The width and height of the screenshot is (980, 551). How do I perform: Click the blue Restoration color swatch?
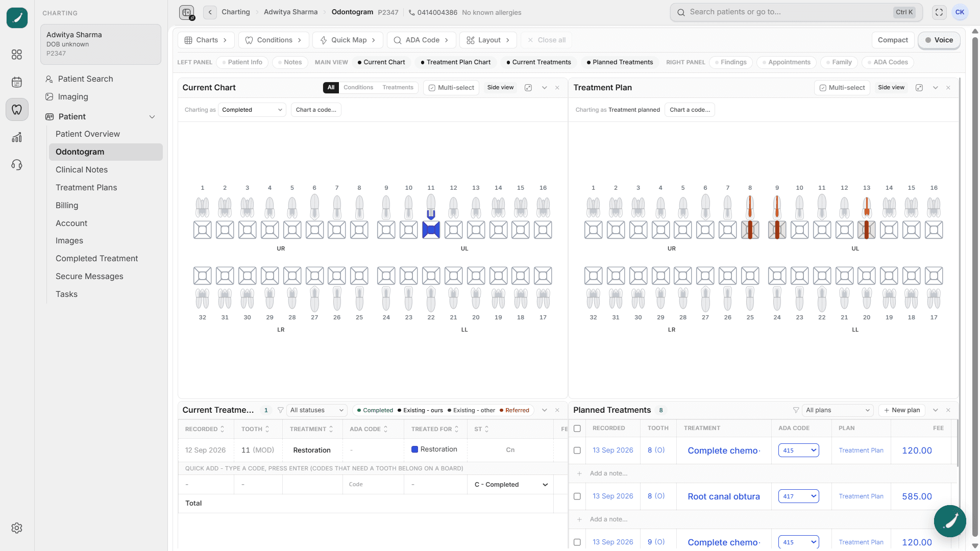coord(415,449)
